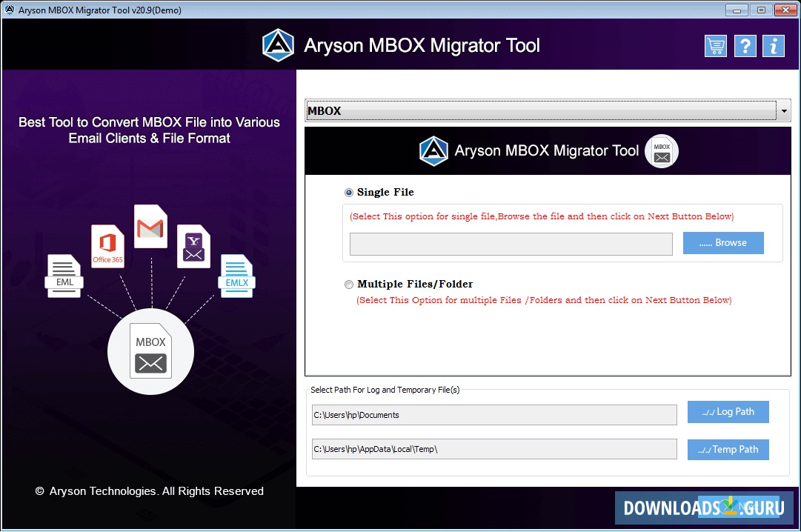The height and width of the screenshot is (532, 801).
Task: Close the Aryson MBOX Migrator window
Action: click(x=785, y=10)
